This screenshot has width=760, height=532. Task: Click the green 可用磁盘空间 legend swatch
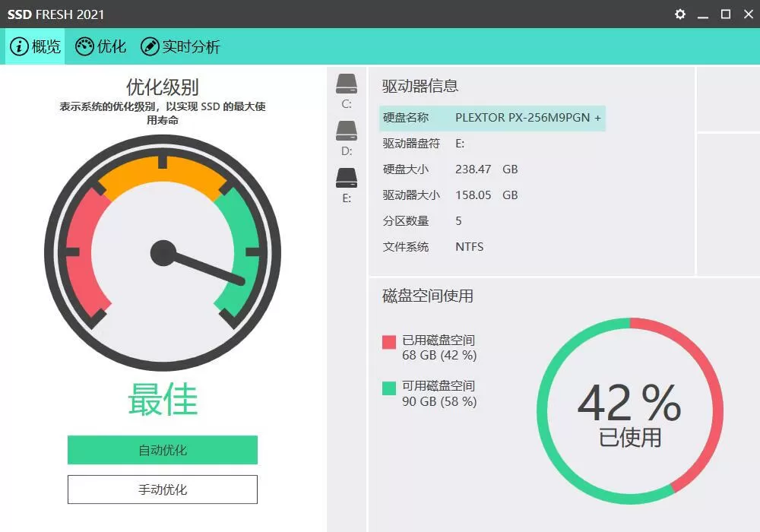click(388, 387)
